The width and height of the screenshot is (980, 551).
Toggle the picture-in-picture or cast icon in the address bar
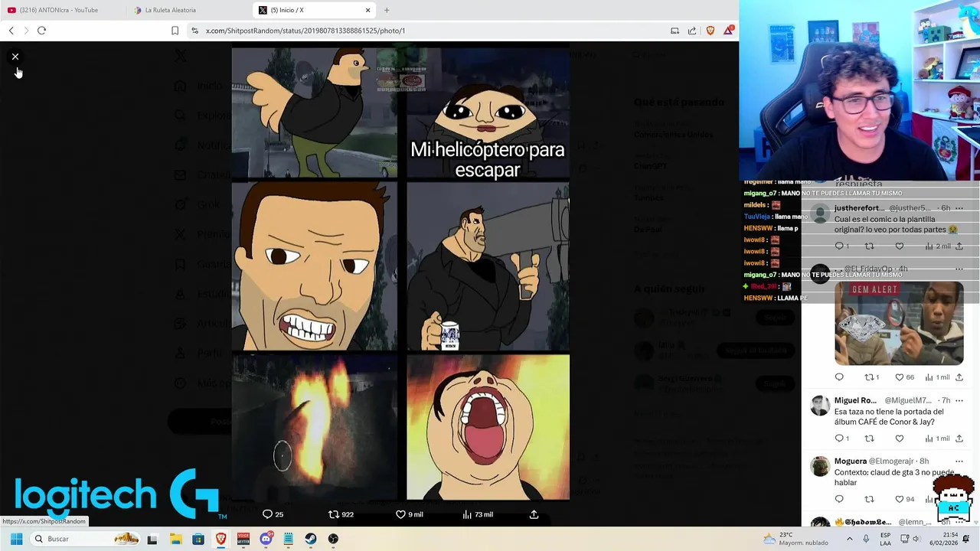coord(675,31)
